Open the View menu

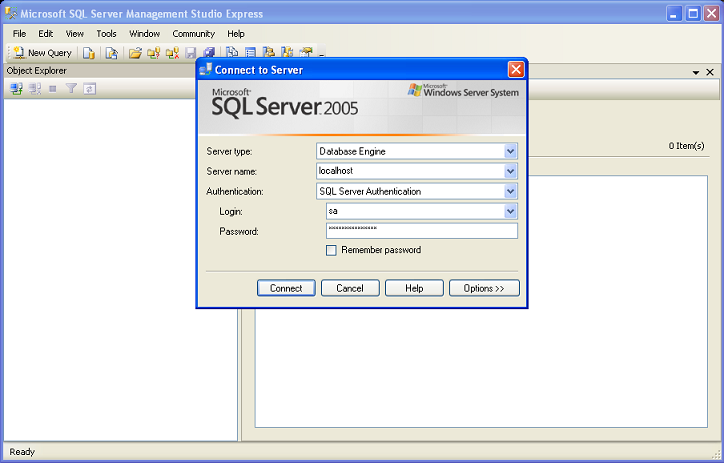(x=74, y=34)
